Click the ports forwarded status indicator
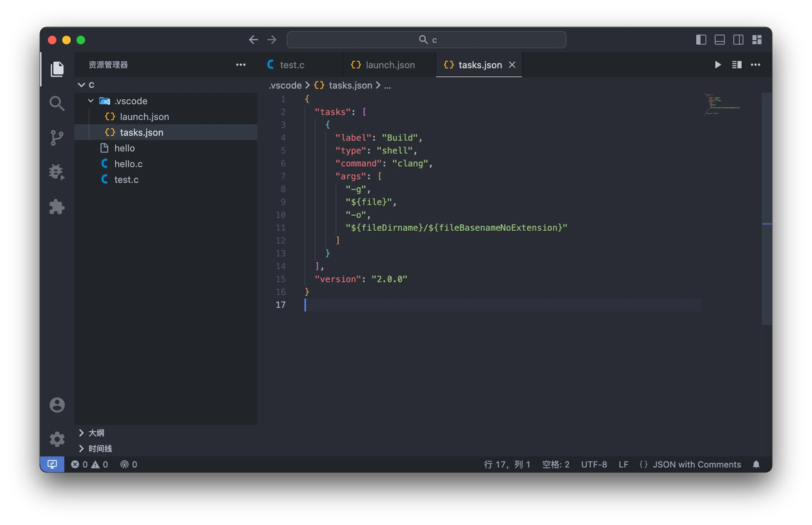 click(x=129, y=464)
